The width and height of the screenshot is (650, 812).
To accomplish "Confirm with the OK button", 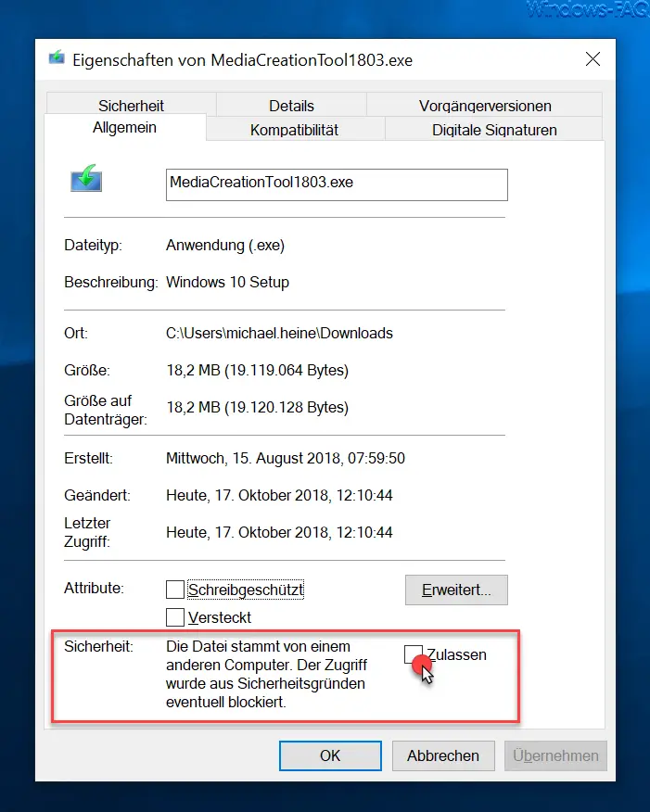I will [330, 755].
